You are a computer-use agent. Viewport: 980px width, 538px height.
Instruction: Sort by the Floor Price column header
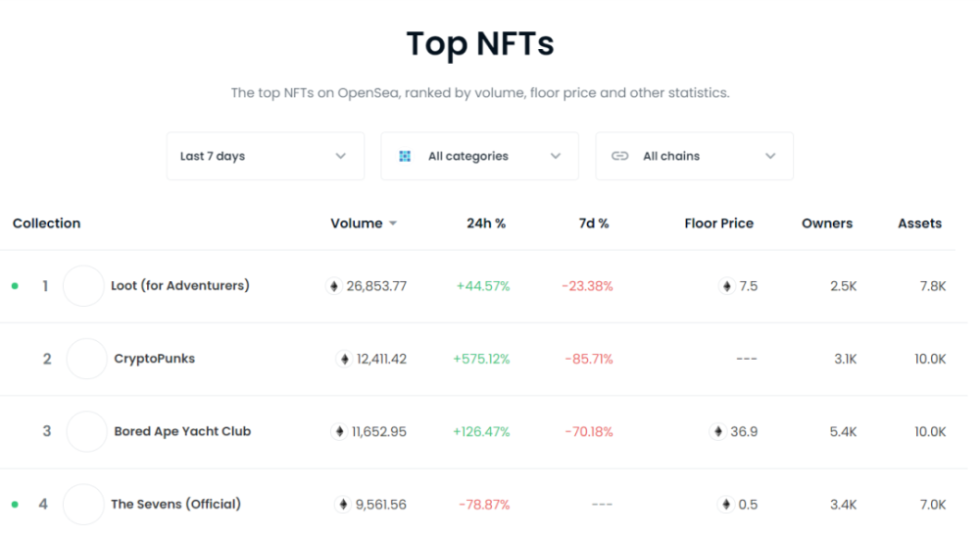(718, 223)
